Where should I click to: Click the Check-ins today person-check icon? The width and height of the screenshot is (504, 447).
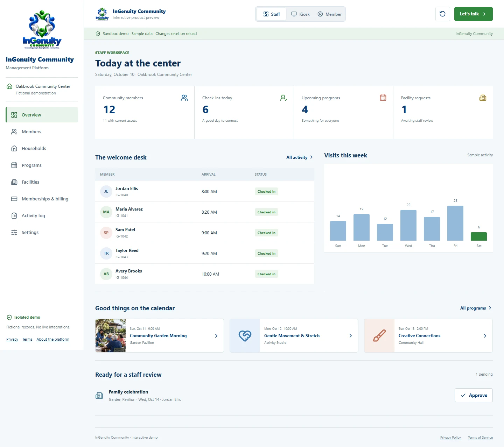[283, 98]
